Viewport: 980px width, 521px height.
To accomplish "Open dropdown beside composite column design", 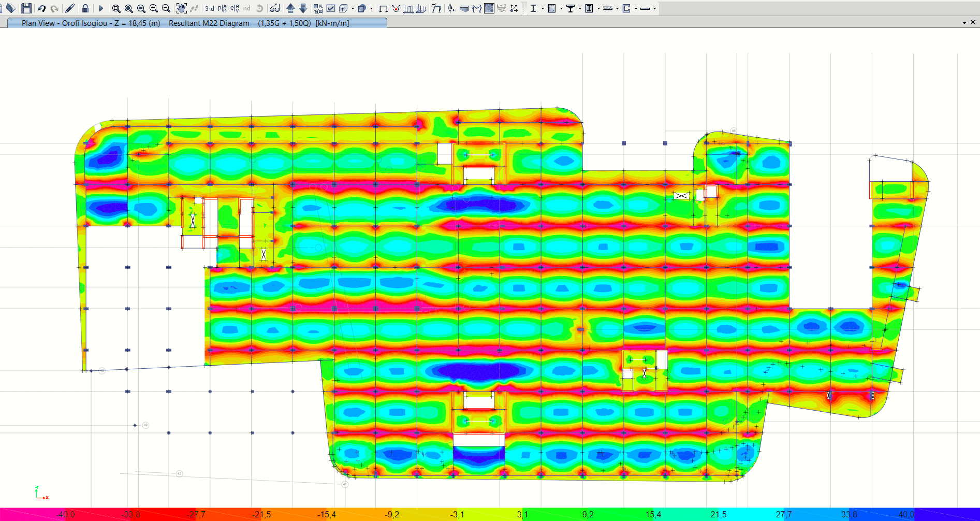I will (x=598, y=8).
